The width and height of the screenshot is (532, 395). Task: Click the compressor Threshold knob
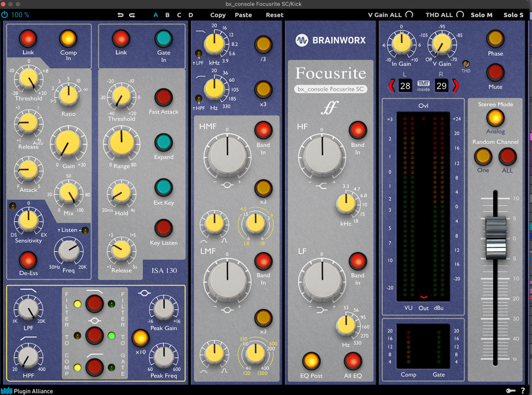coord(28,78)
